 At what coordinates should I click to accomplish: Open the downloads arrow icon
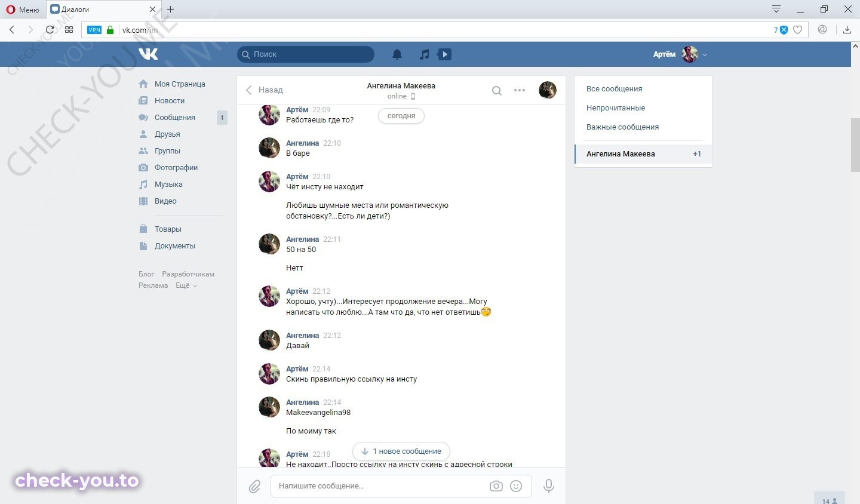click(x=847, y=29)
